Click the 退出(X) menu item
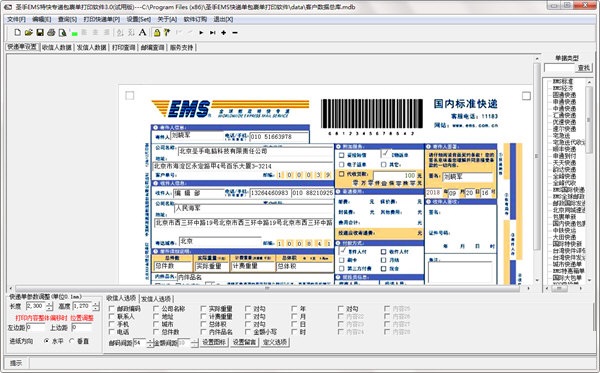Image resolution: width=600 pixels, height=373 pixels. point(223,19)
